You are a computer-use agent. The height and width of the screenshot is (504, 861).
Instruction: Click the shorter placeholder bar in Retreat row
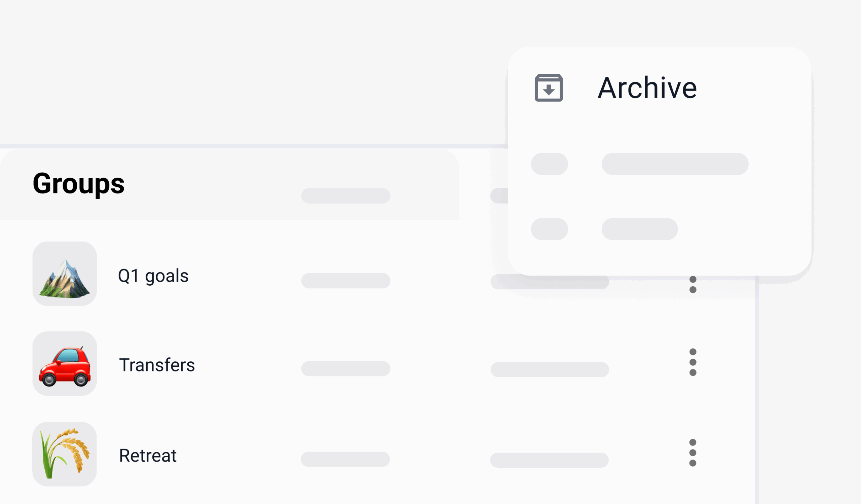coord(345,459)
